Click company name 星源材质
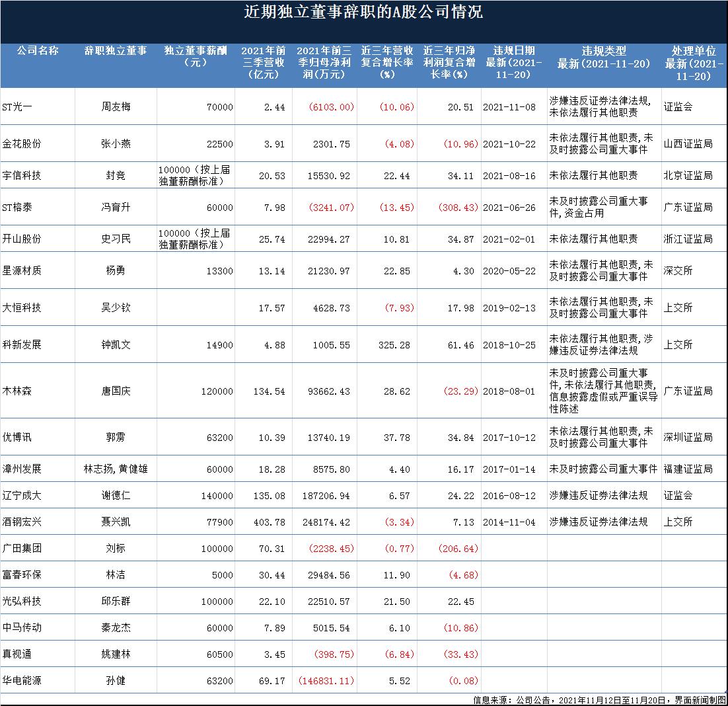The width and height of the screenshot is (728, 706). pos(22,270)
